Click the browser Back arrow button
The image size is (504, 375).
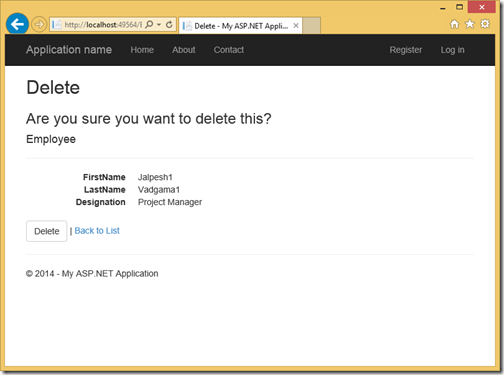(x=17, y=24)
